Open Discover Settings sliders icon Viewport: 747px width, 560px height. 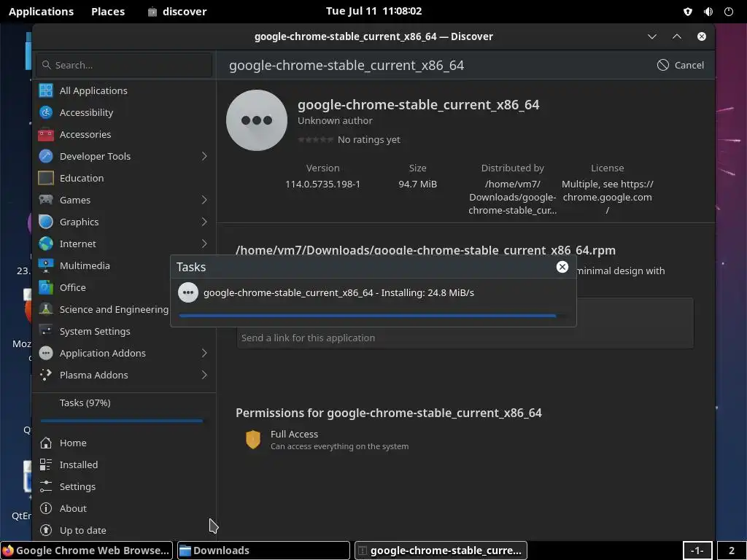[46, 486]
